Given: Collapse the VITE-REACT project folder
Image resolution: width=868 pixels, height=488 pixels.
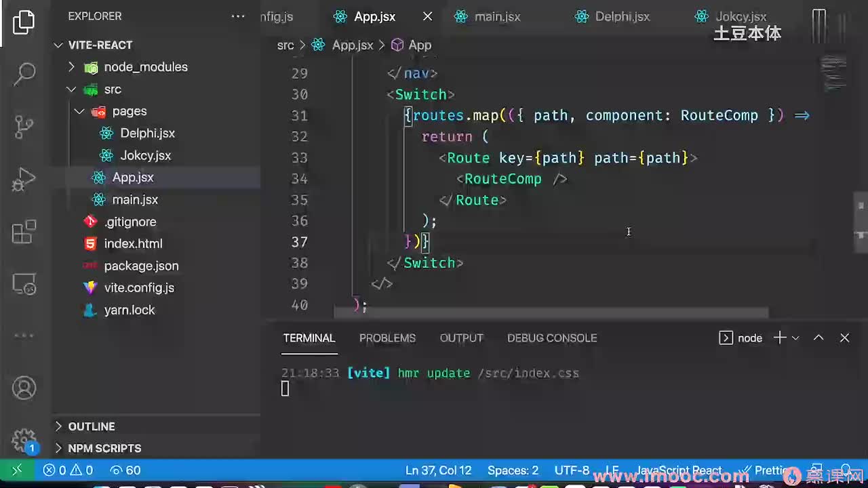Looking at the screenshot, I should (156, 45).
